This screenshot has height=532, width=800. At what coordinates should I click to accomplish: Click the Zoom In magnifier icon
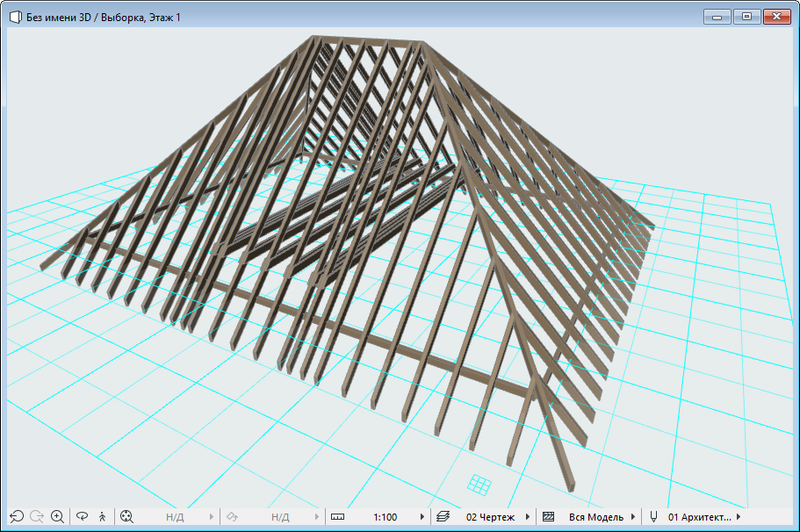coord(58,517)
